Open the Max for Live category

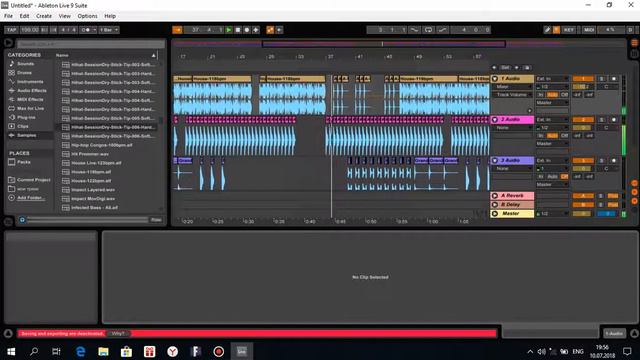coord(30,109)
